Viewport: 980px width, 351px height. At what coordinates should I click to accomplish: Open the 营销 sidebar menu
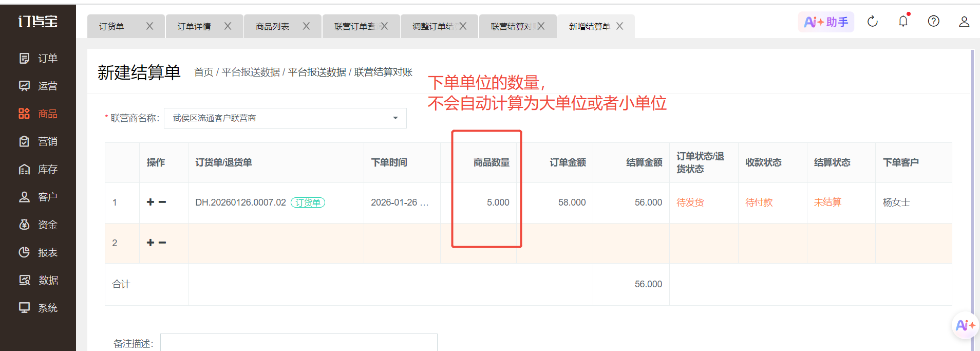[38, 141]
